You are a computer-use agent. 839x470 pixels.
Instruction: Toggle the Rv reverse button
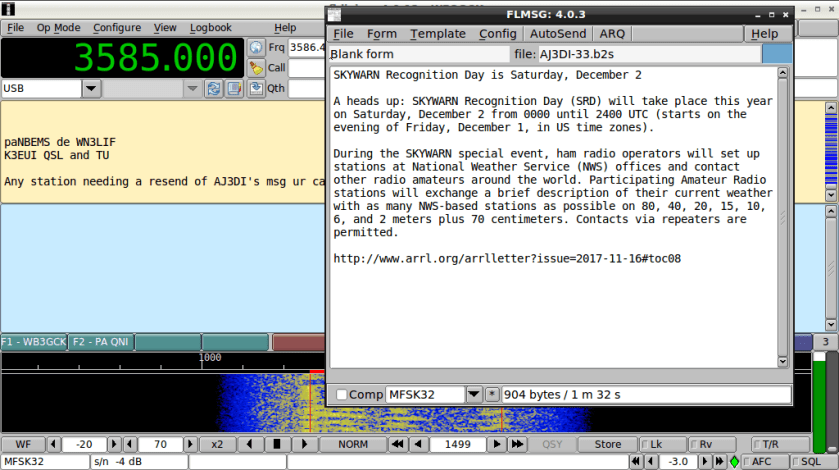coord(712,444)
